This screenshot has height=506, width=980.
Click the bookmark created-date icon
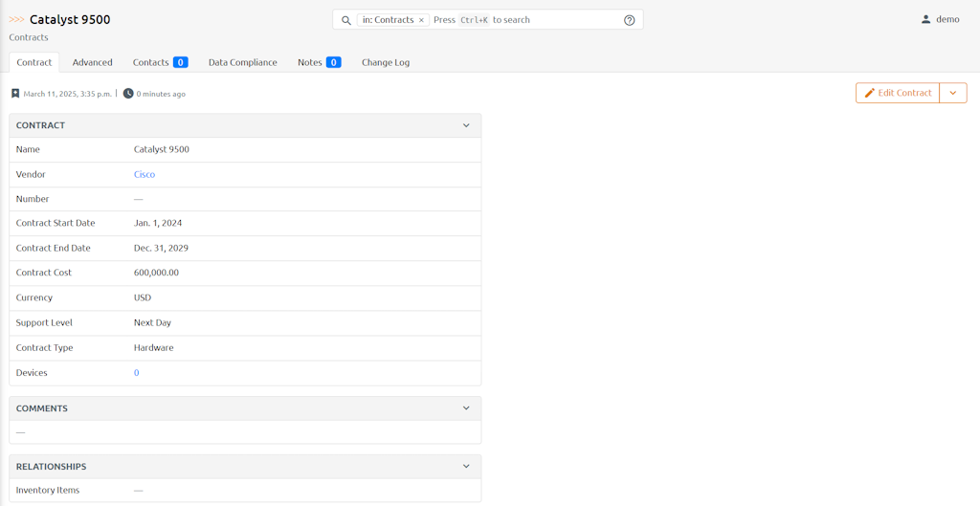pyautogui.click(x=15, y=94)
